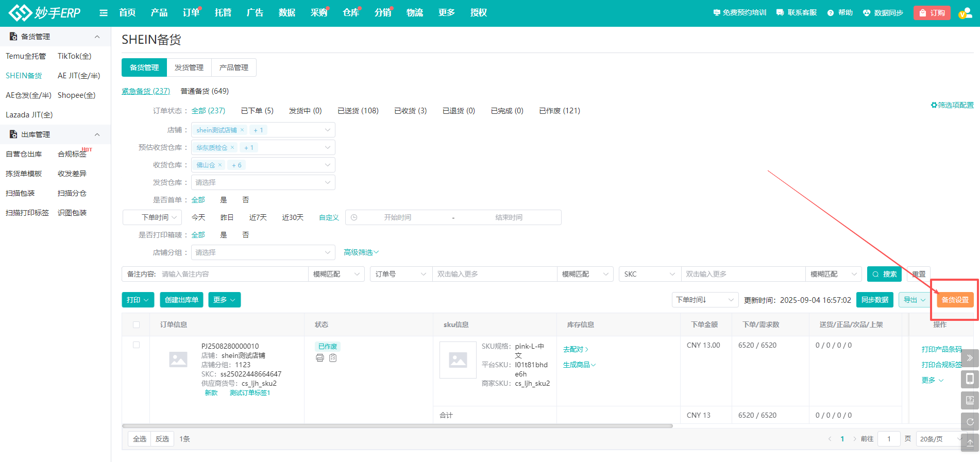Screen dimensions: 980x462
Task: Click the 去配对 link
Action: [x=576, y=349]
